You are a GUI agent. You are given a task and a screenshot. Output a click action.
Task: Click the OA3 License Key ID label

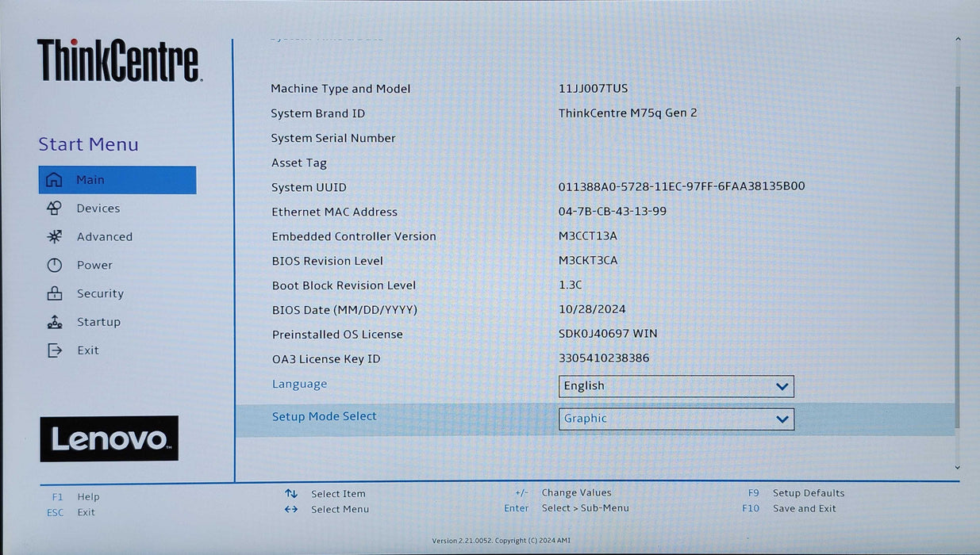pos(326,359)
